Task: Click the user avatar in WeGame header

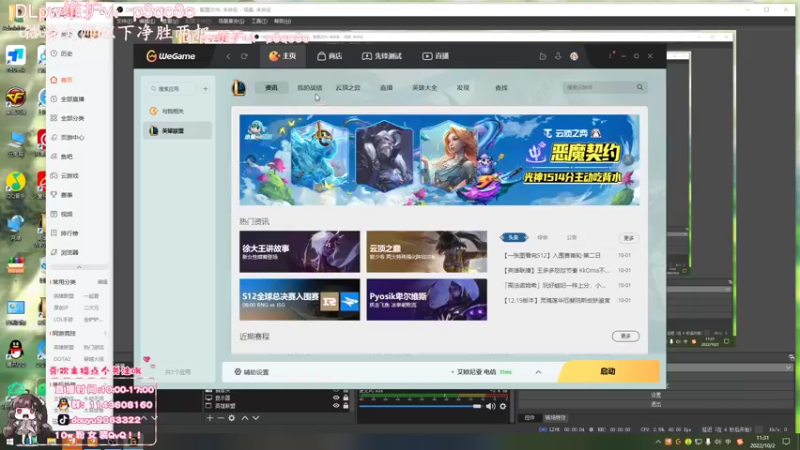Action: [x=574, y=56]
